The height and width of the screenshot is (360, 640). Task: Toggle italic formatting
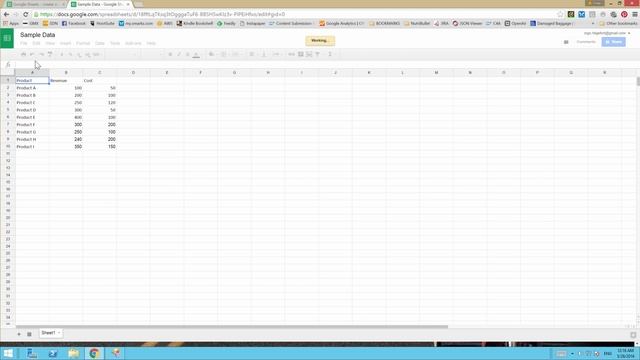point(179,54)
